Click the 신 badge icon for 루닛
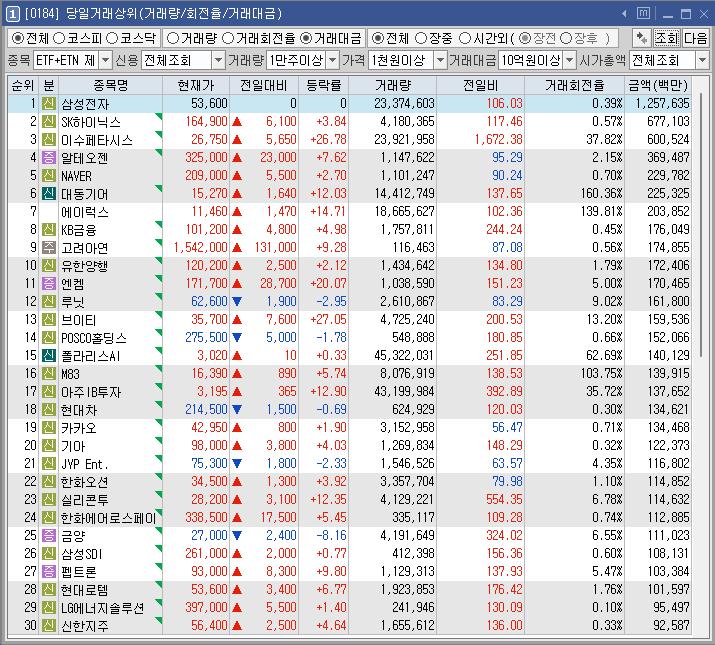This screenshot has height=645, width=715. pos(49,302)
